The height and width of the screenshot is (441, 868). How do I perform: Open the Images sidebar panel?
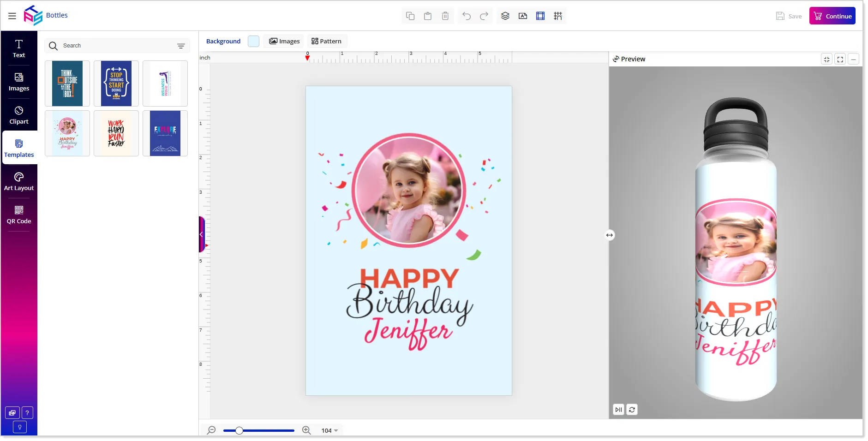[19, 82]
